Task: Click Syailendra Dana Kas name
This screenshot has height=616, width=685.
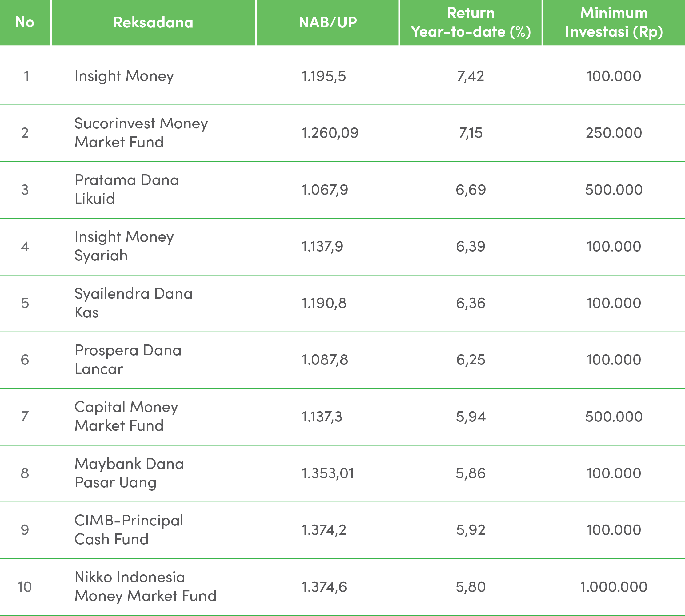Action: (133, 303)
